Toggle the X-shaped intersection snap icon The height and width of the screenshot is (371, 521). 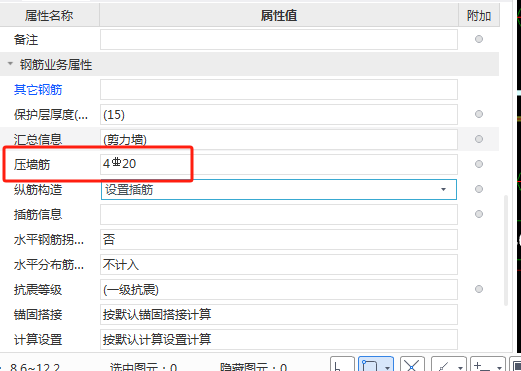[412, 364]
